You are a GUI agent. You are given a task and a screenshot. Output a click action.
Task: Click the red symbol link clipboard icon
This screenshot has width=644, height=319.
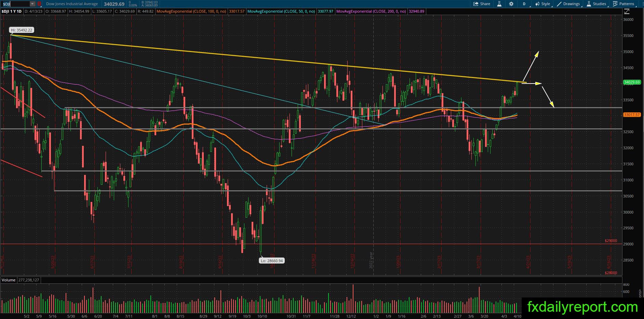pyautogui.click(x=39, y=4)
